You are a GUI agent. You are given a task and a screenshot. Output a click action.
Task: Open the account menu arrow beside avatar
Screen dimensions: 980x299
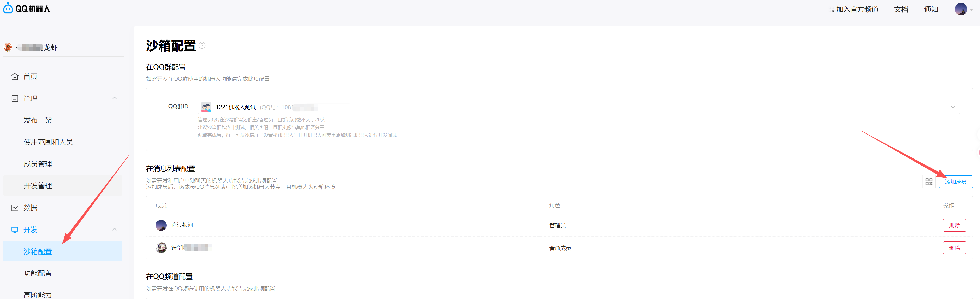(x=971, y=10)
